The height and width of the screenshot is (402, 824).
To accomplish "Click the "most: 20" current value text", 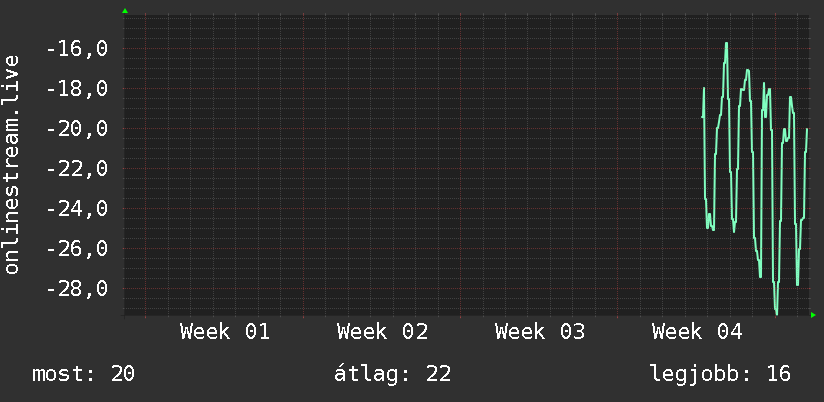I will (x=84, y=374).
